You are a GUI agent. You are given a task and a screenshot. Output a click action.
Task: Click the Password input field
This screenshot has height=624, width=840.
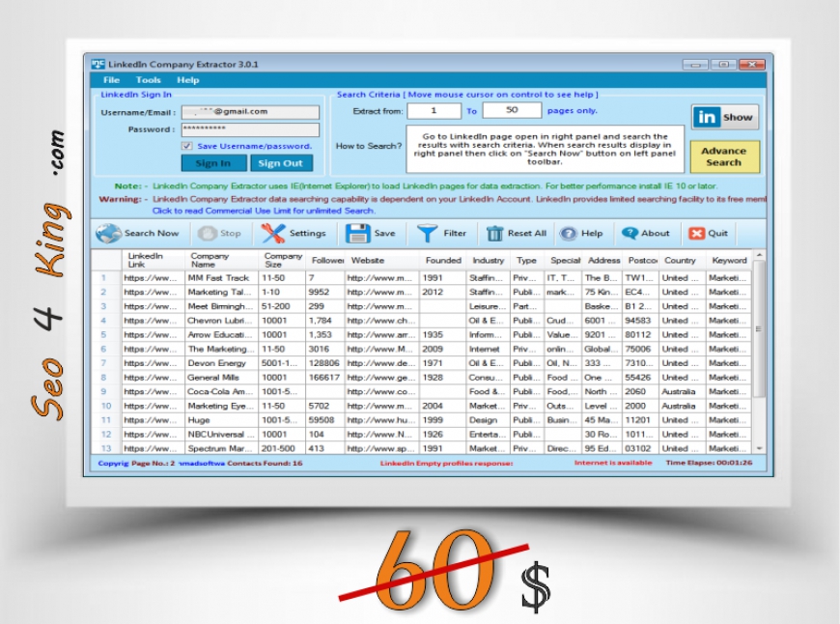pyautogui.click(x=250, y=129)
